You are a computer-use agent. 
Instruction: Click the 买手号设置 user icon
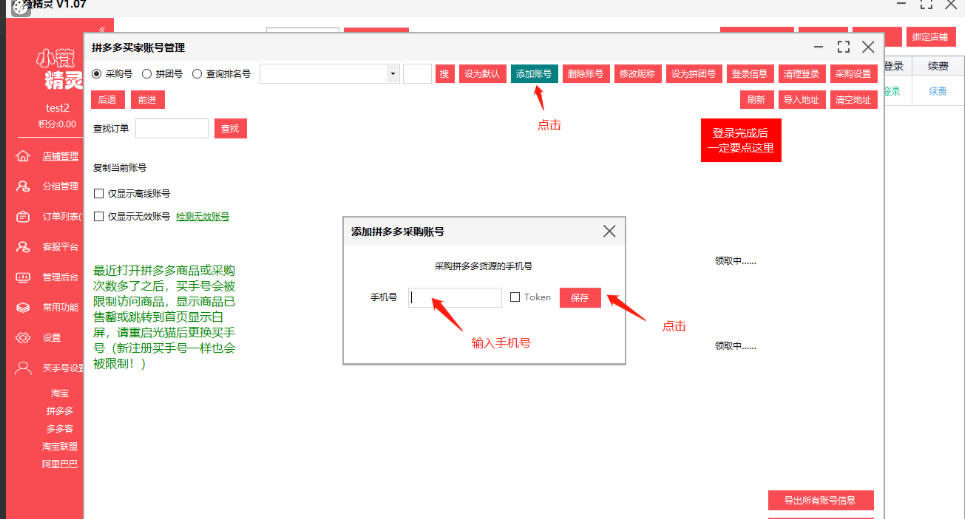coord(23,368)
